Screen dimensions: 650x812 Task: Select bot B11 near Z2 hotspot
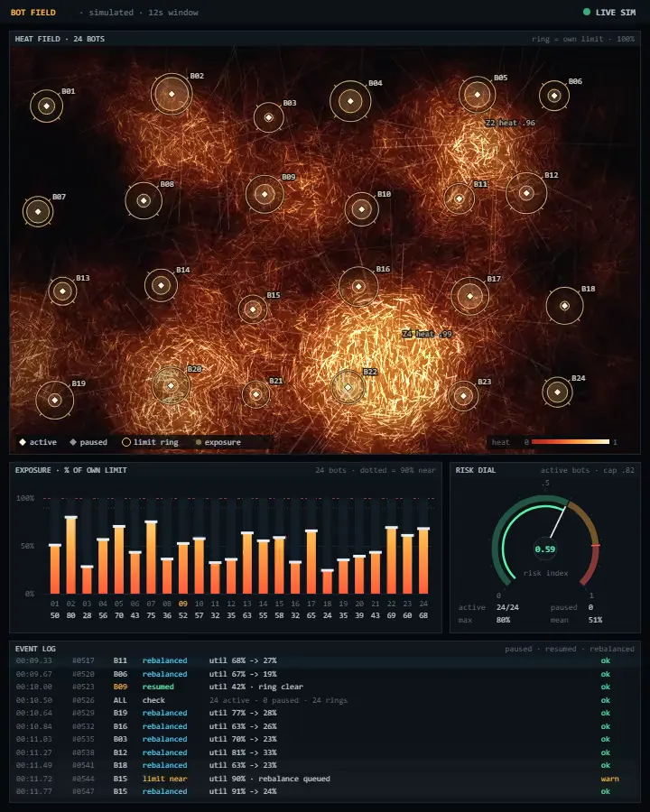click(459, 198)
